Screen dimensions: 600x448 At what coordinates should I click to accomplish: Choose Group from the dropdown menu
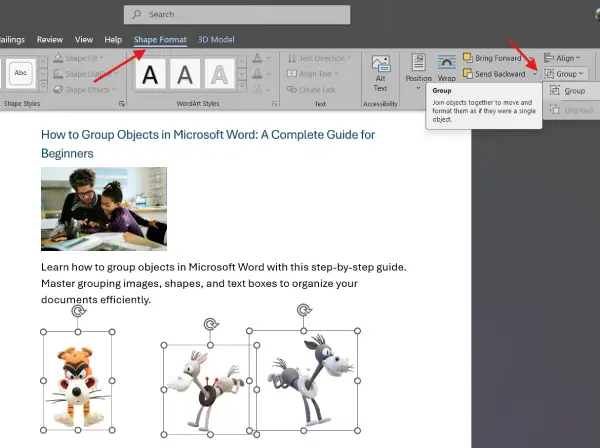(571, 91)
